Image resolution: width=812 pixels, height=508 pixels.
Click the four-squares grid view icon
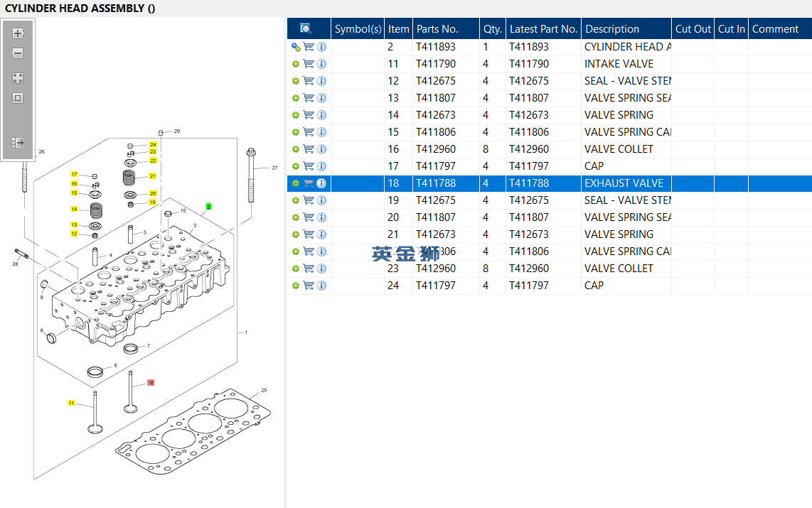[18, 78]
